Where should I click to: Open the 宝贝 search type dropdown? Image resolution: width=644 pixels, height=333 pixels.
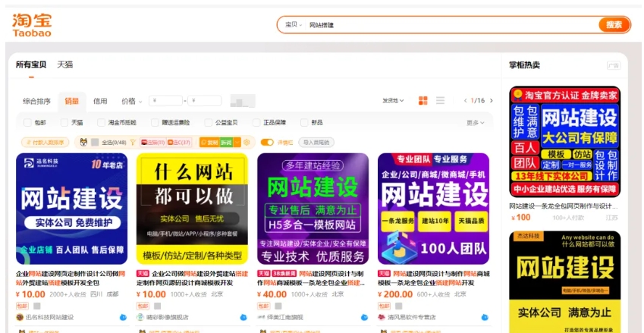pos(294,25)
